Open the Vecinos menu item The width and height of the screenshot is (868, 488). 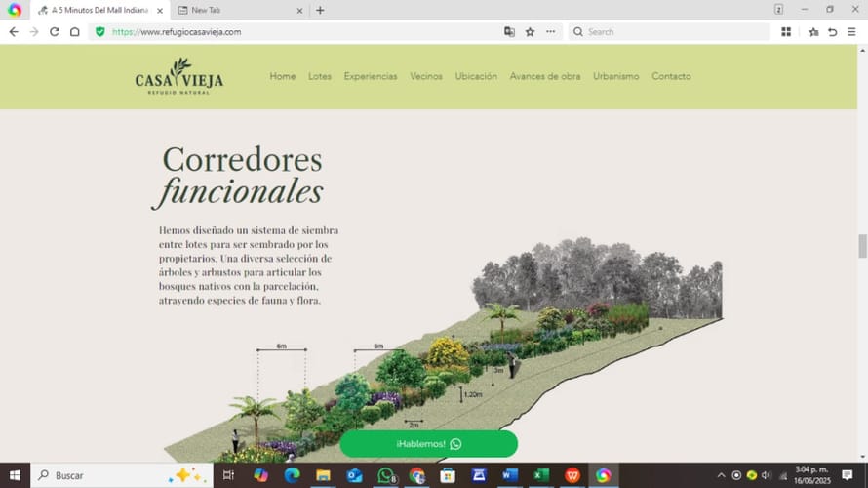pyautogui.click(x=425, y=76)
